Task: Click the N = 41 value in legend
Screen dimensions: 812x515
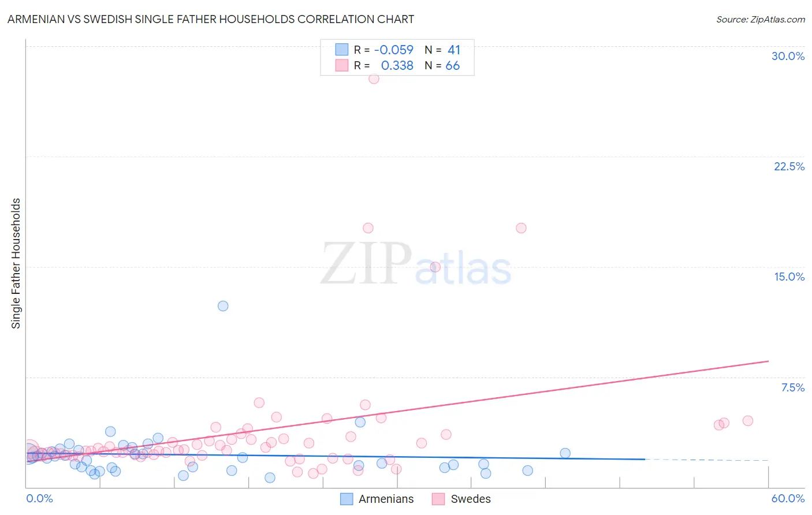Action: tap(442, 50)
